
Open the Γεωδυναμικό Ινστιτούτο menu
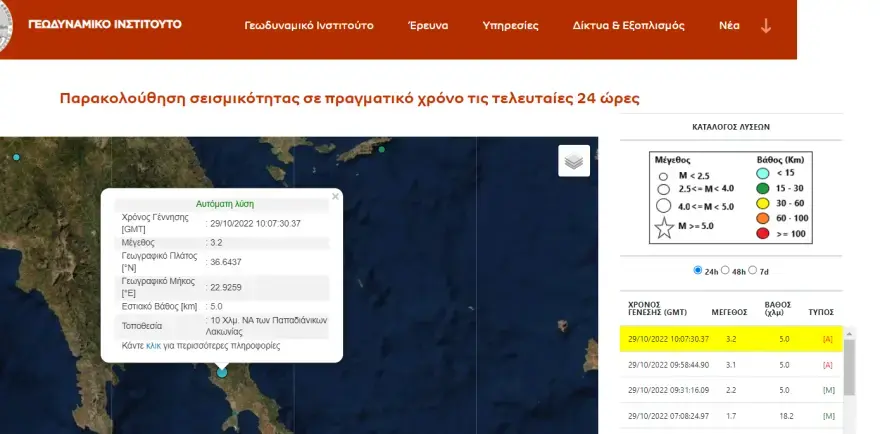[309, 26]
